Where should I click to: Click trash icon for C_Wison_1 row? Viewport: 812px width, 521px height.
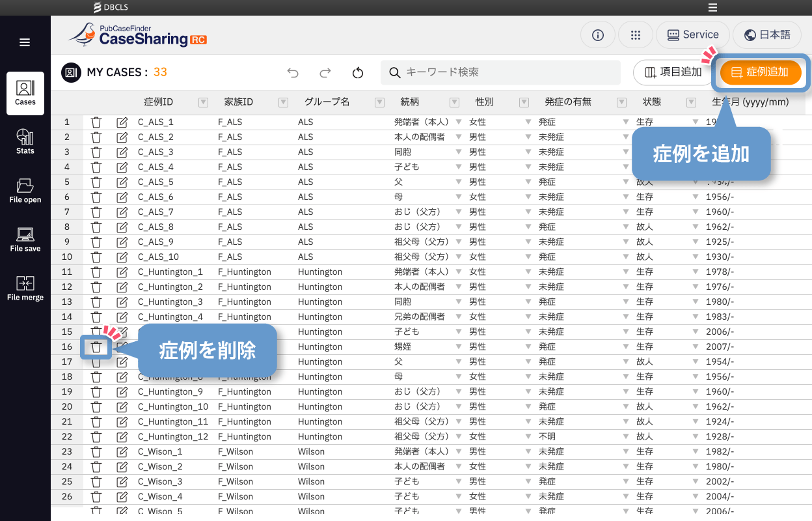tap(96, 452)
